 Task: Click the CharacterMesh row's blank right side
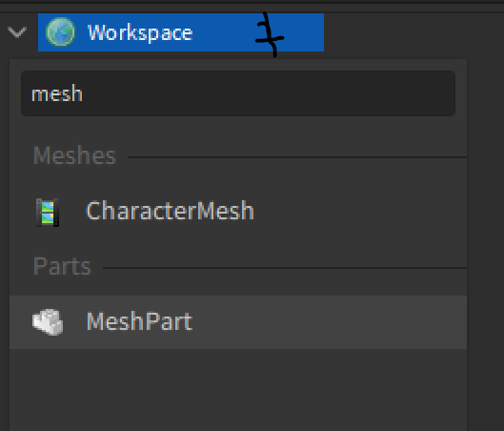[x=360, y=212]
